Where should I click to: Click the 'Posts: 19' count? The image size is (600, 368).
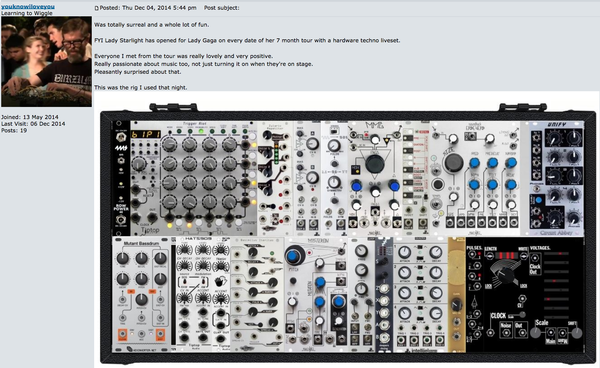[14, 130]
